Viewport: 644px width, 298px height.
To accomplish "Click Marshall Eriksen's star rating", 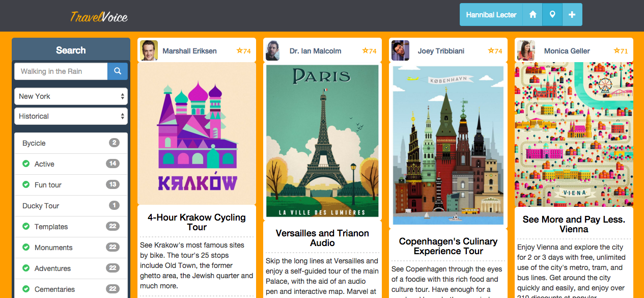I will coord(243,51).
